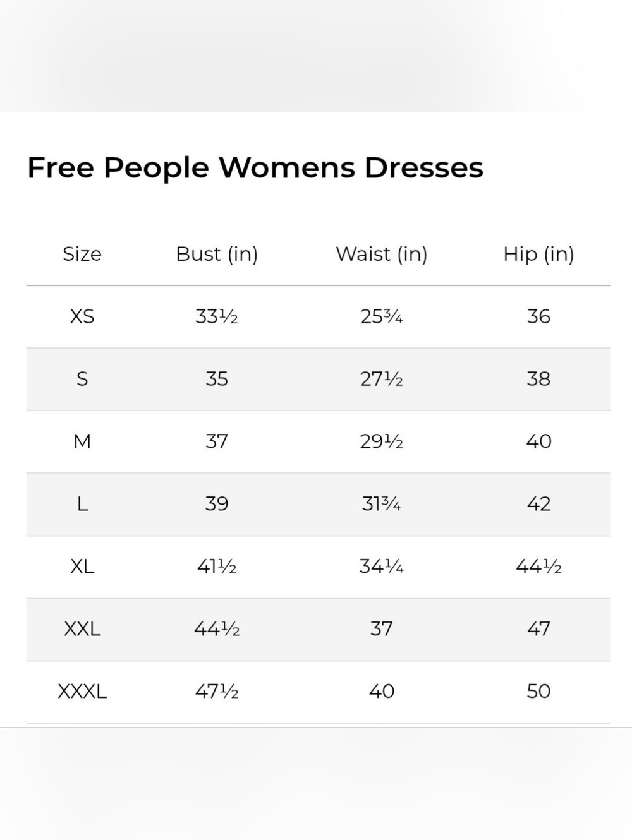
Task: Click the XL hip value 44½
Action: pyautogui.click(x=538, y=567)
